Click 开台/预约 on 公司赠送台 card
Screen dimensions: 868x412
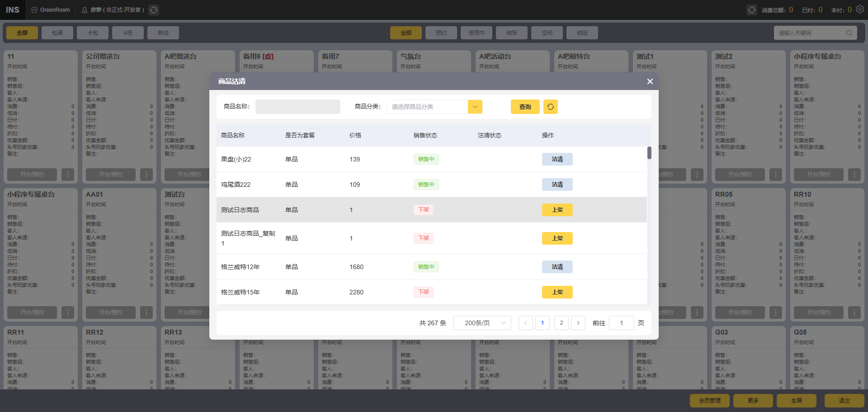pyautogui.click(x=111, y=175)
